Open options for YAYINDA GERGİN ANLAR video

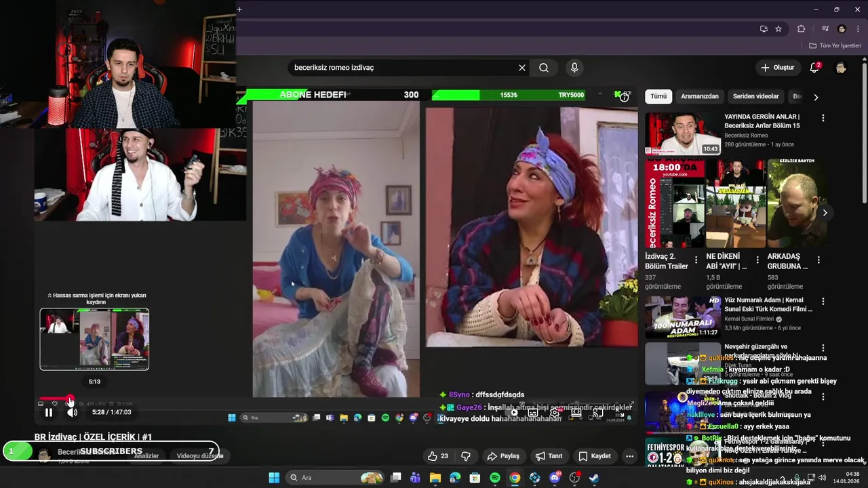(823, 118)
